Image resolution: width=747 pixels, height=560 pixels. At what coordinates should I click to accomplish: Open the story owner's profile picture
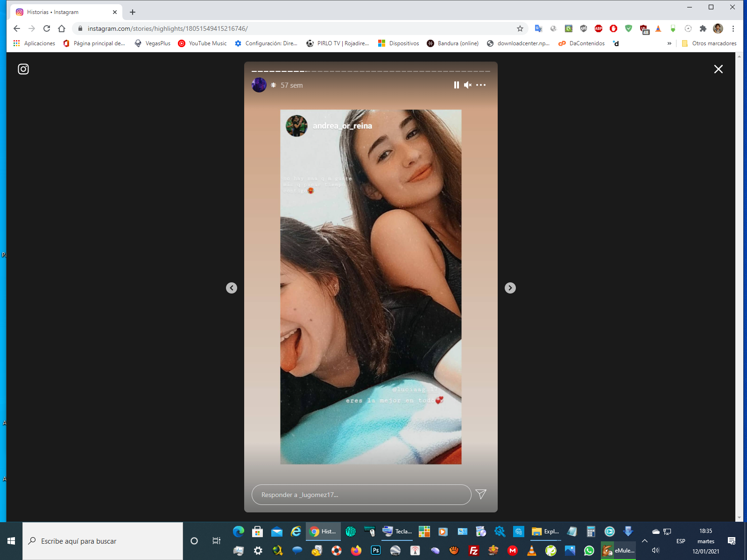[x=259, y=85]
